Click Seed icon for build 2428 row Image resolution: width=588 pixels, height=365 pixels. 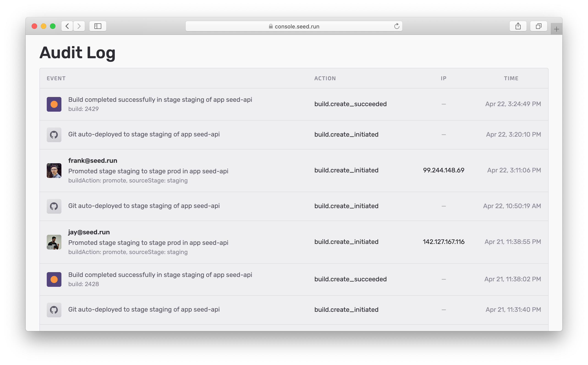coord(54,279)
